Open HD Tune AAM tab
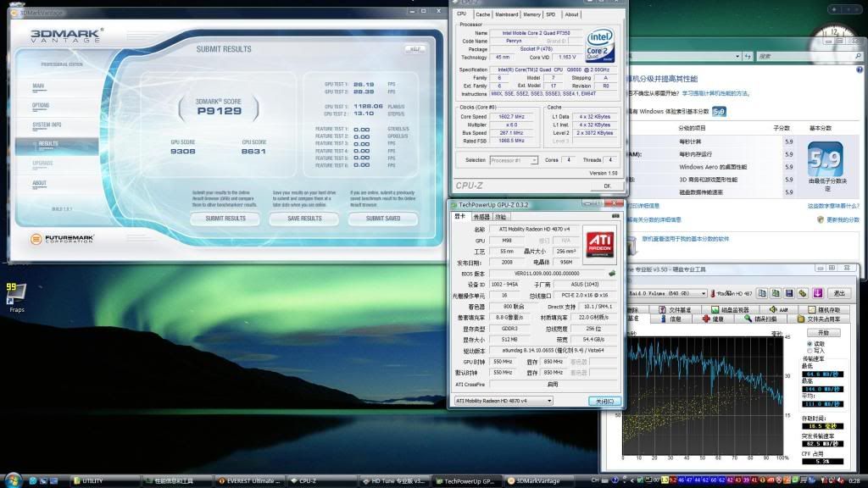This screenshot has height=488, width=868. click(778, 310)
